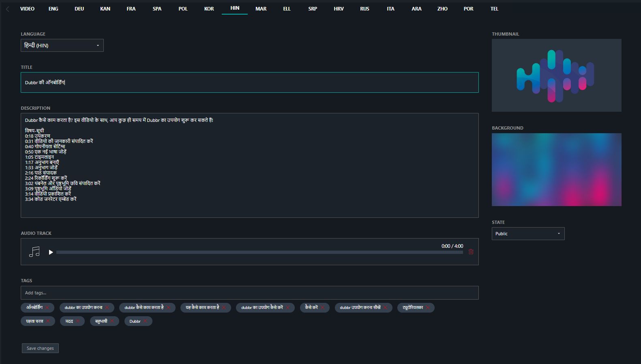Viewport: 641px width, 364px height.
Task: Remove the 'dubbr उपयोग करना सीखें' tag
Action: click(385, 308)
